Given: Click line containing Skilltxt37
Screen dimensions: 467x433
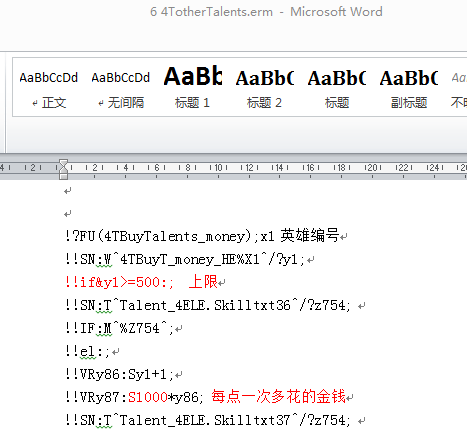Looking at the screenshot, I should click(208, 420).
